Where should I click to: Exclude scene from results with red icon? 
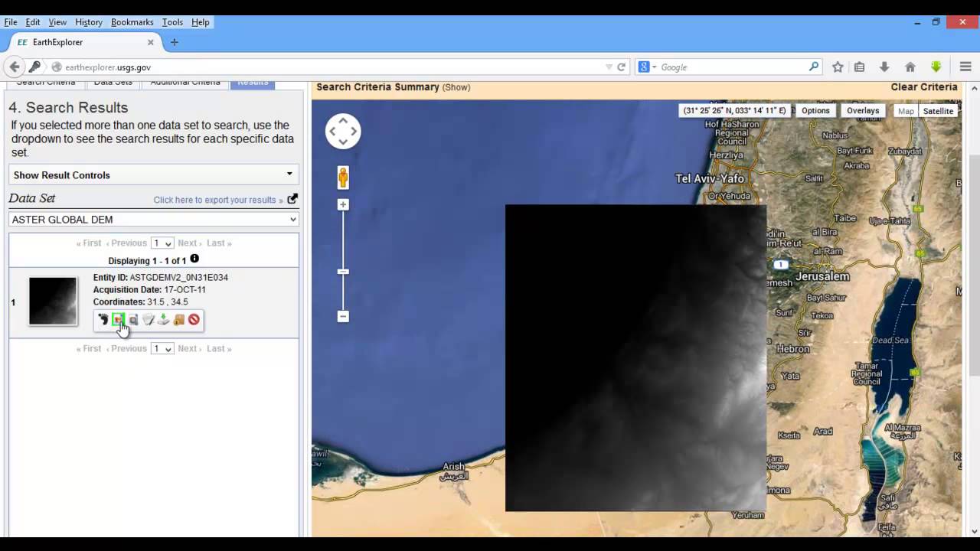click(194, 320)
